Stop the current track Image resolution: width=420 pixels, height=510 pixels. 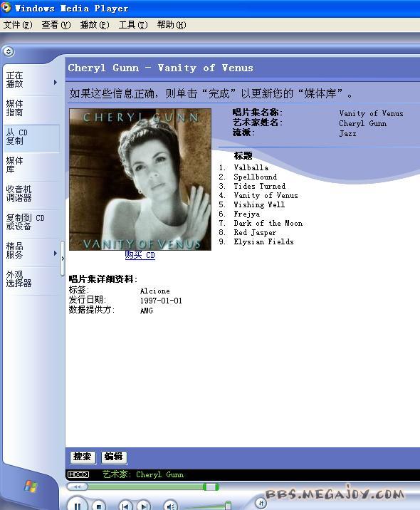(99, 505)
